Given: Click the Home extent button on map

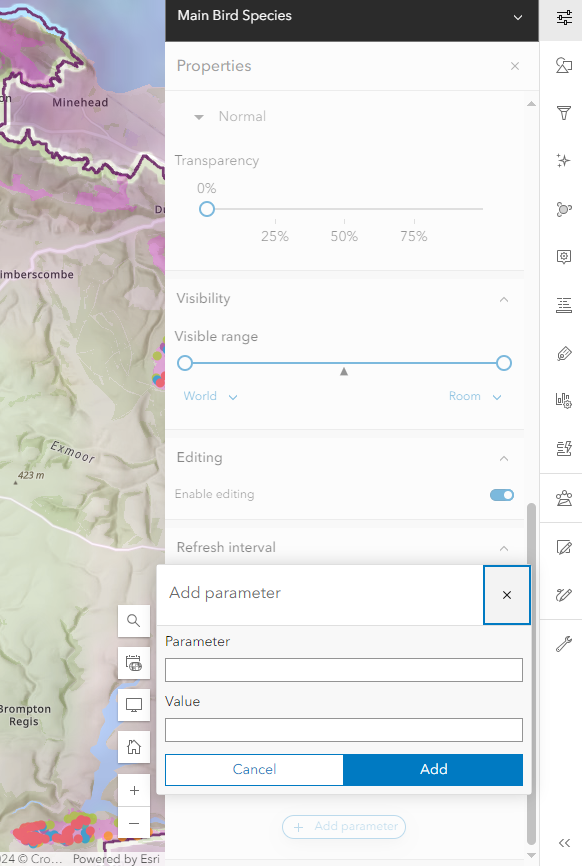Looking at the screenshot, I should (133, 746).
